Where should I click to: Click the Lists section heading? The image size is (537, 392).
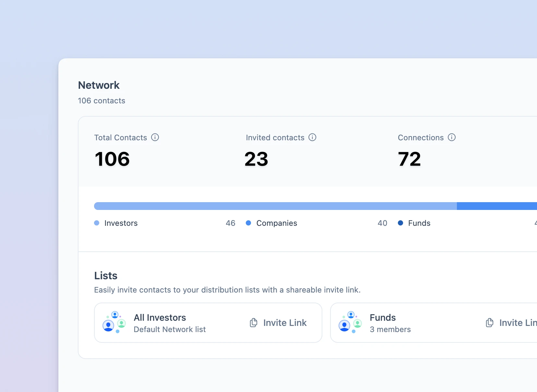[x=106, y=276]
